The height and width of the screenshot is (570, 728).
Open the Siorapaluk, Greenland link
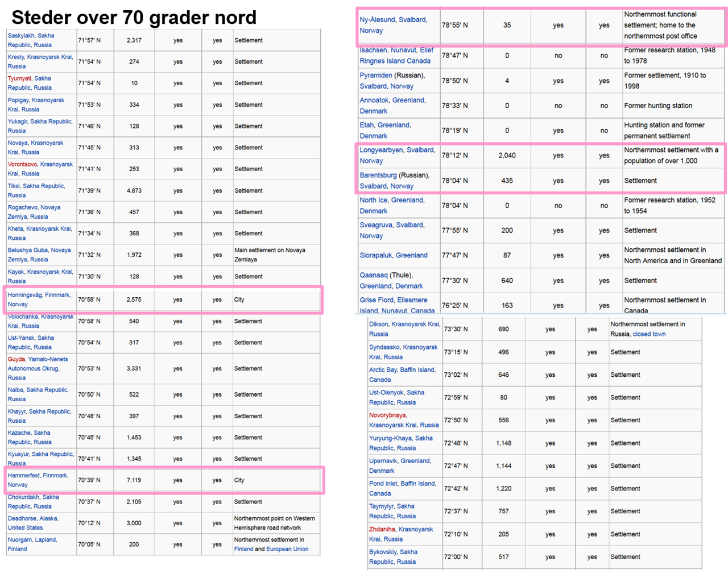coord(393,255)
